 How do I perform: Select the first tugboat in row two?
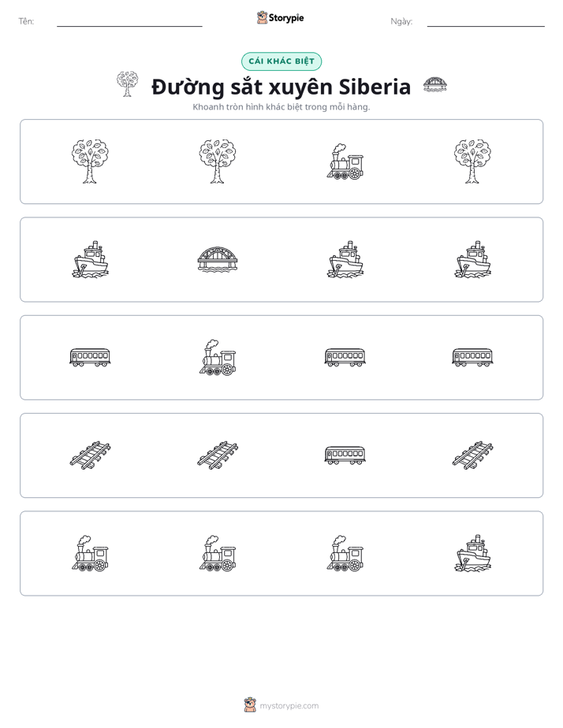click(x=90, y=259)
